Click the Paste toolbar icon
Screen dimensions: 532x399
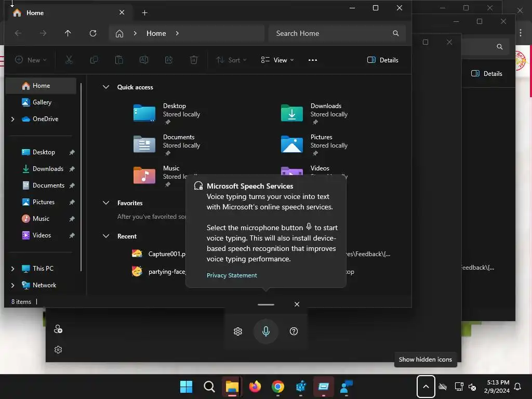click(x=119, y=60)
